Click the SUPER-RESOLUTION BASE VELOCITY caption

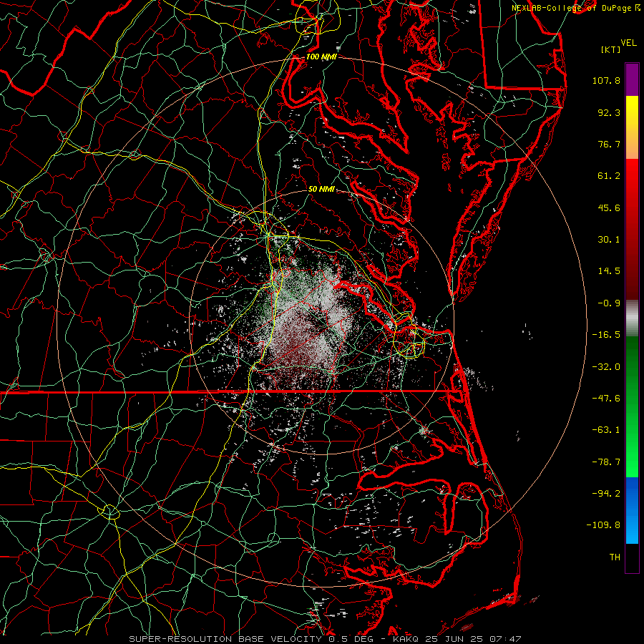point(225,639)
